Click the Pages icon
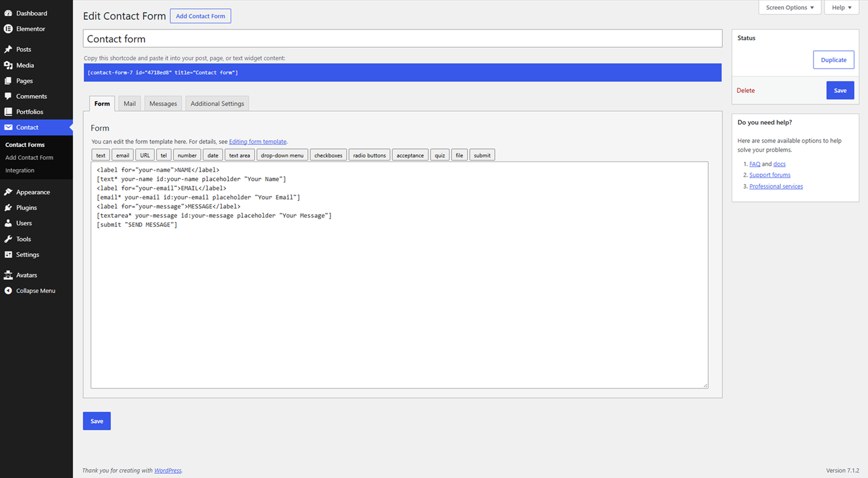 8,81
